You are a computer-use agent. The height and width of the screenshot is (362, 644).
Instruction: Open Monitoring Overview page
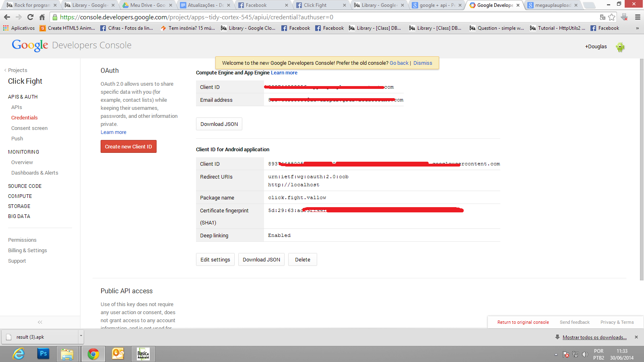point(22,162)
